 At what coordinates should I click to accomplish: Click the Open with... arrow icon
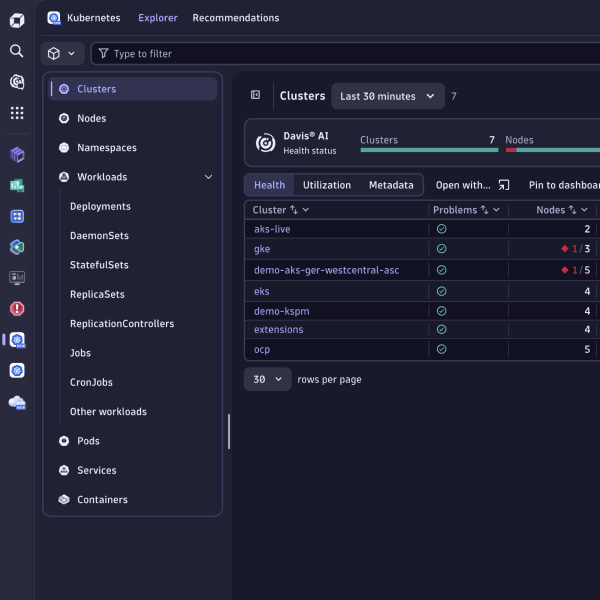(504, 185)
